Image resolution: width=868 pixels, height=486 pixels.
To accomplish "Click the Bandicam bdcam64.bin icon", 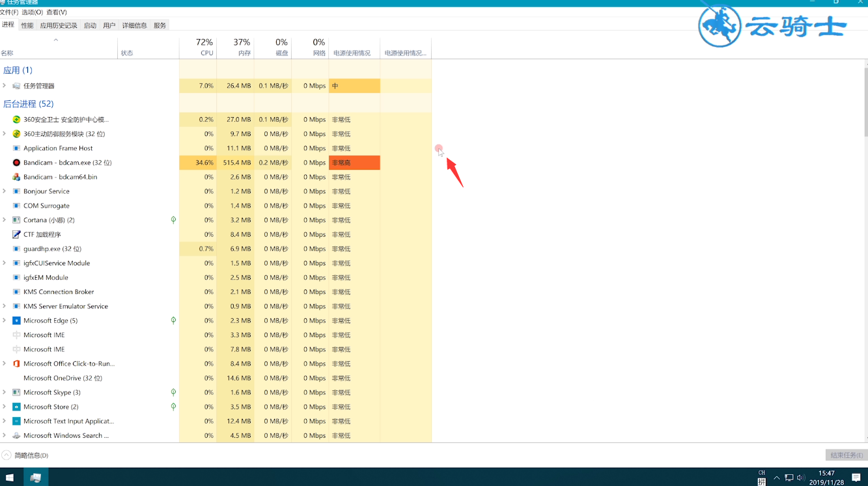I will pyautogui.click(x=16, y=177).
